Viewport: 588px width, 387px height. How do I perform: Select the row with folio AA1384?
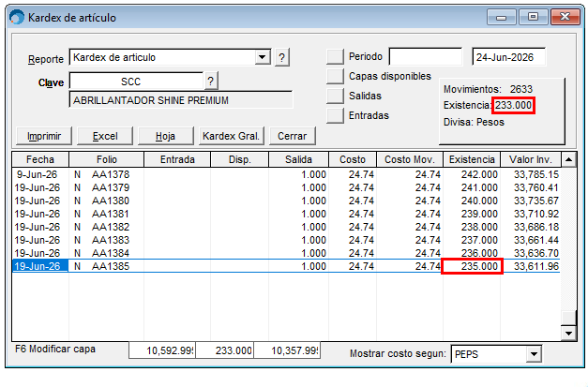point(287,253)
